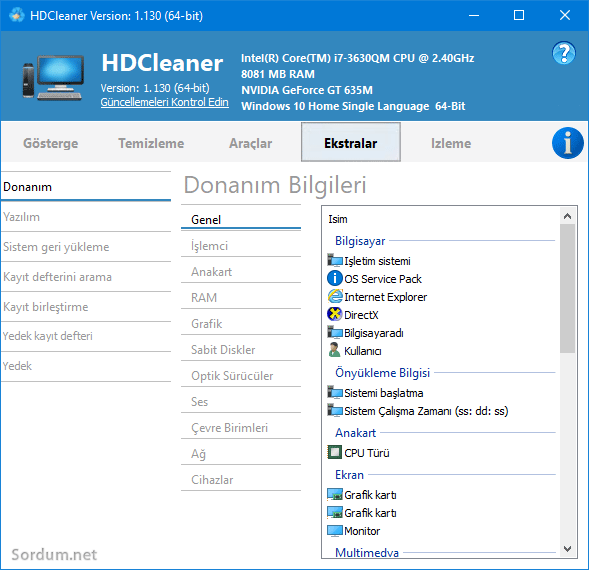Select the Ekstralar tab

tap(351, 142)
